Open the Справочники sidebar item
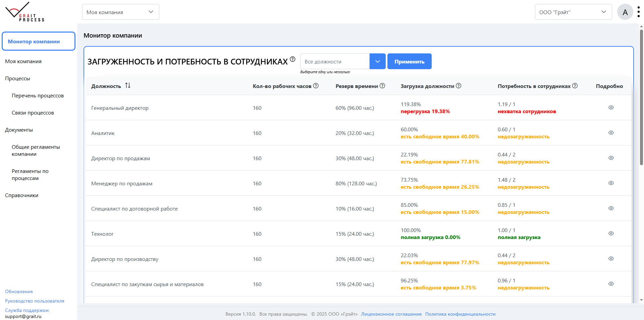 (21, 195)
